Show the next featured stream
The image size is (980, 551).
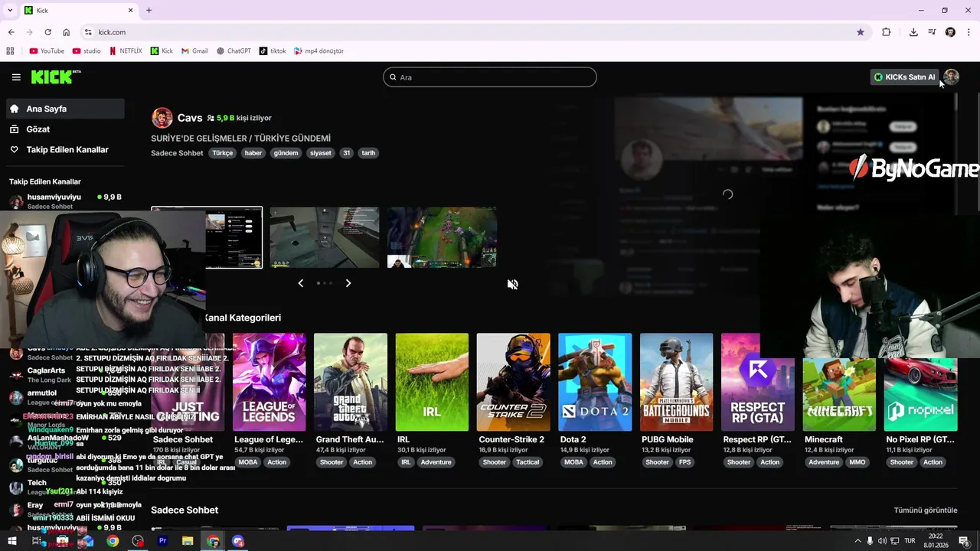[x=348, y=283]
